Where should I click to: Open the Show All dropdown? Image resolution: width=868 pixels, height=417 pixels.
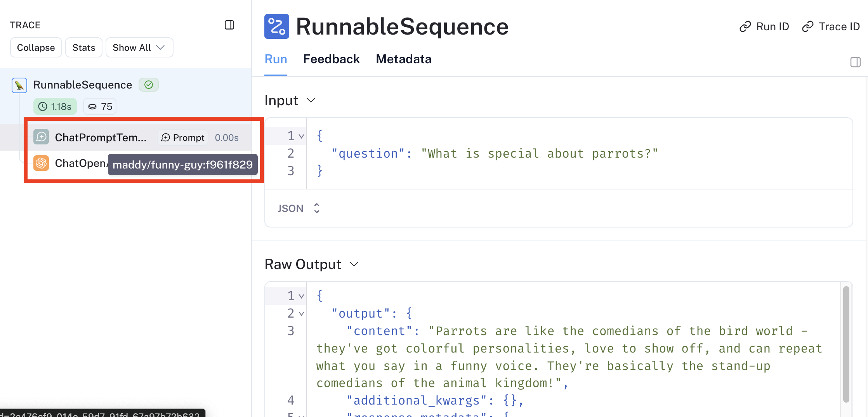[x=139, y=47]
